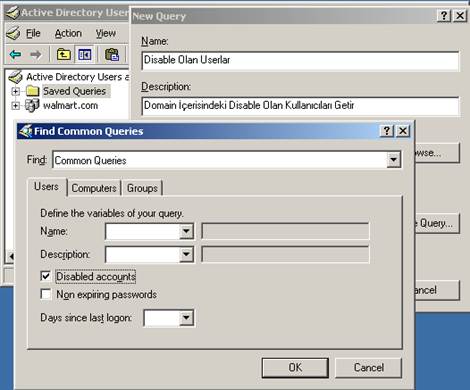Click the Name value field in Users tab
470x390 pixels.
coord(285,231)
